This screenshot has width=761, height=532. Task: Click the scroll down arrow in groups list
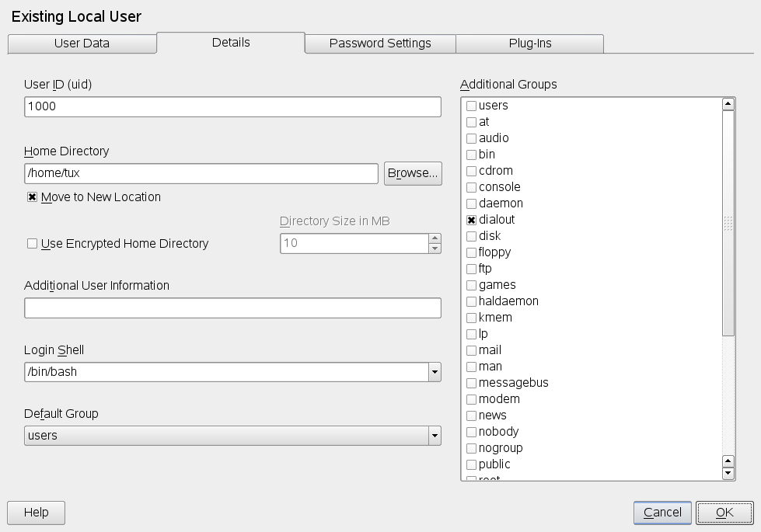coord(728,473)
